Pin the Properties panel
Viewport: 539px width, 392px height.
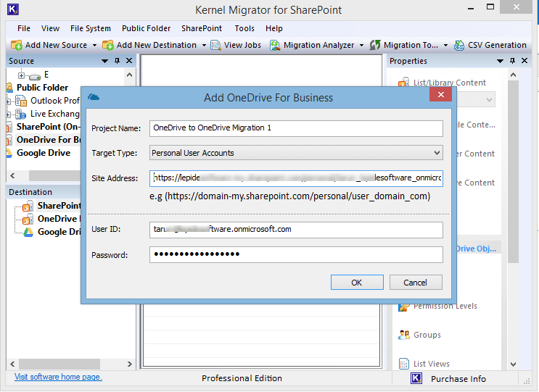tap(513, 61)
